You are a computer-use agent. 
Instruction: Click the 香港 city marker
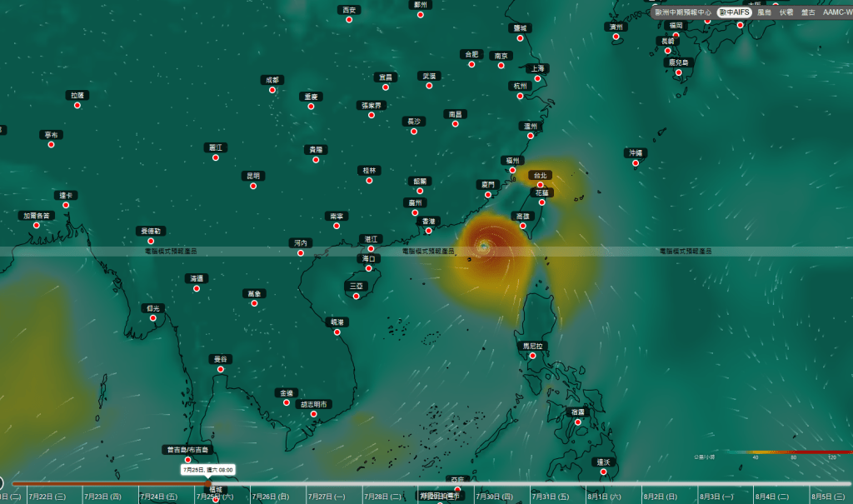tap(429, 231)
